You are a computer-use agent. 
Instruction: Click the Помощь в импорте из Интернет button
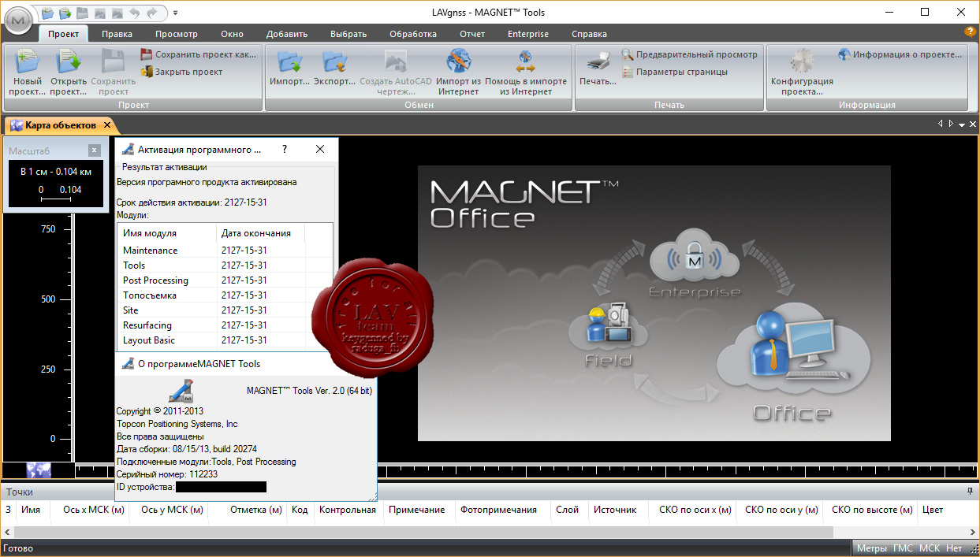click(525, 72)
